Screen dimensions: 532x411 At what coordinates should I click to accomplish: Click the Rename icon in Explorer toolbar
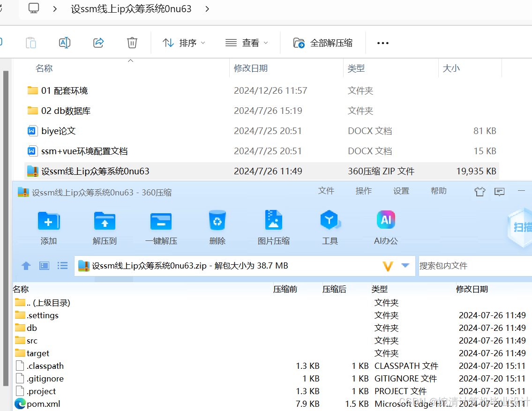tap(65, 43)
